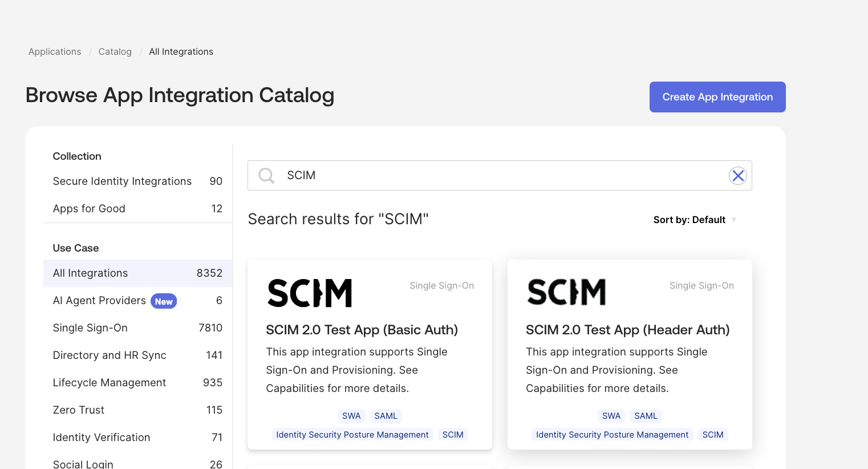Click SAML tag on Basic Auth card

(x=386, y=416)
